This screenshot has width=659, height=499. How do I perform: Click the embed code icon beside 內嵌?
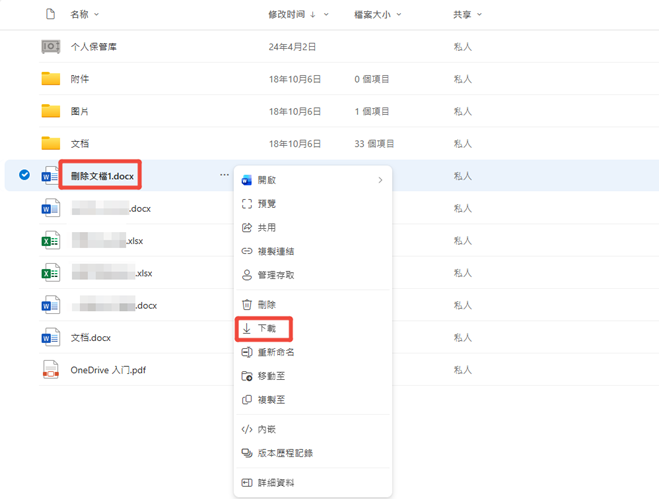click(247, 429)
